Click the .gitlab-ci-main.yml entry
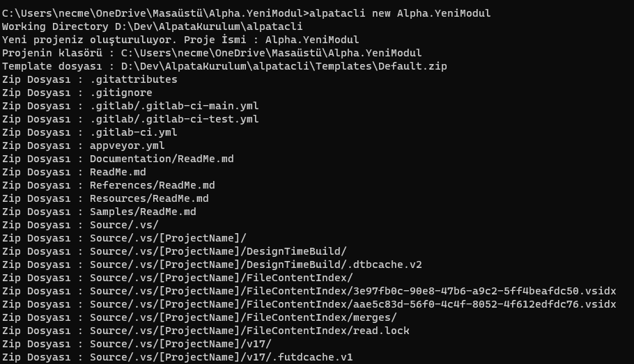The height and width of the screenshot is (364, 634). point(174,106)
